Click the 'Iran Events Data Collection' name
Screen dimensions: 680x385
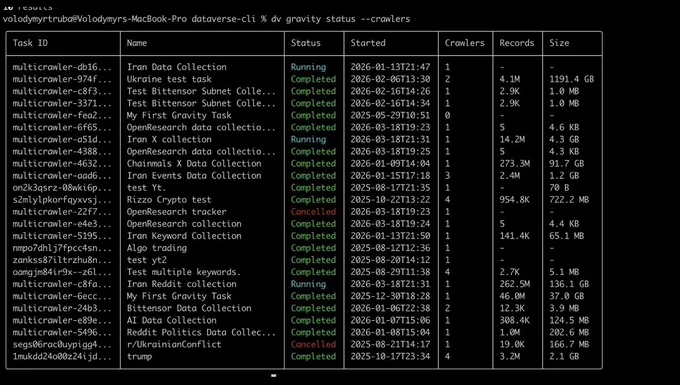[x=194, y=176]
